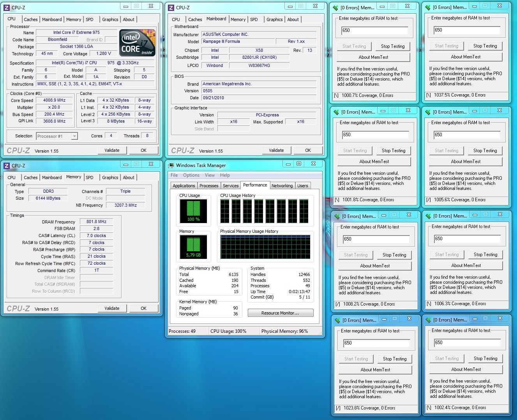Image resolution: width=517 pixels, height=420 pixels.
Task: Click the CPU-Z title icon in the Mainboard window
Action: (x=171, y=7)
